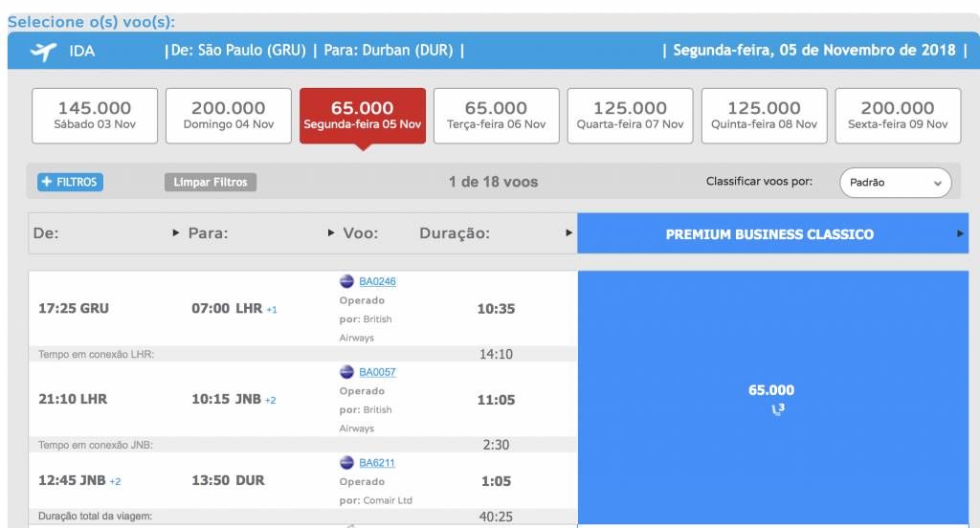The image size is (980, 528).
Task: Click British Airways logo beside BA6211
Action: tap(346, 462)
